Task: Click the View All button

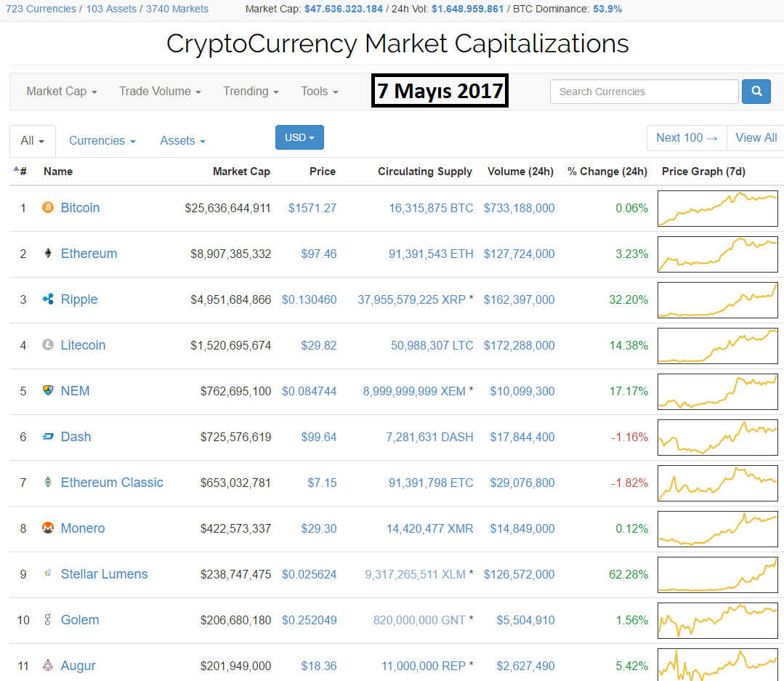Action: 756,138
